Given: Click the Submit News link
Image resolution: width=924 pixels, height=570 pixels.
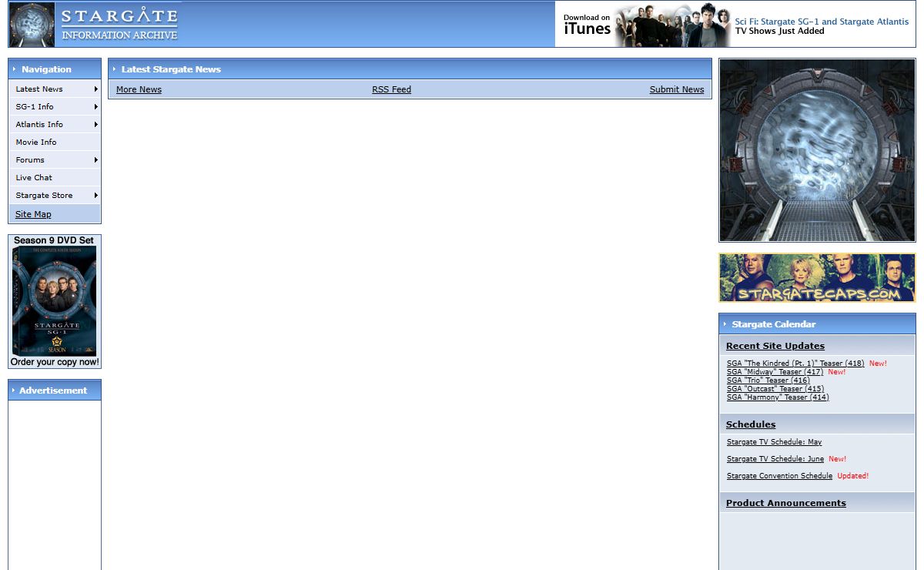Looking at the screenshot, I should coord(677,89).
